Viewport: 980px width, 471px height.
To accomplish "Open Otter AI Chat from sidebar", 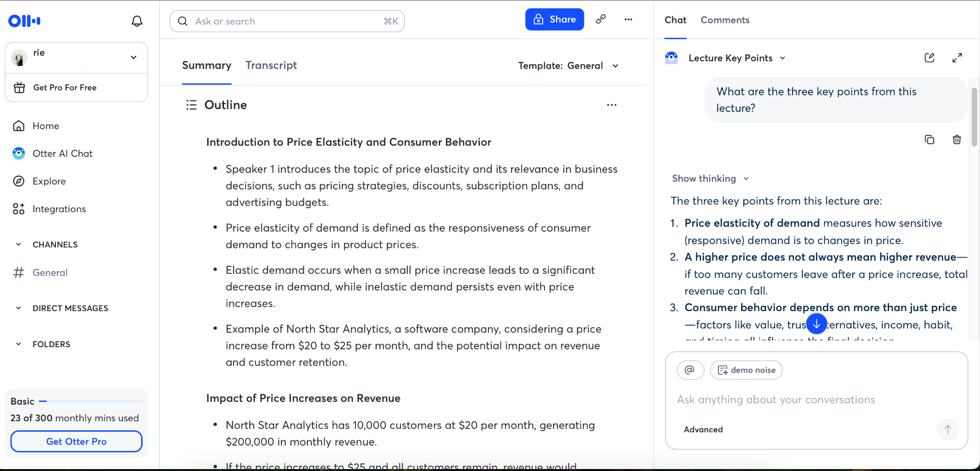I will coord(53,154).
